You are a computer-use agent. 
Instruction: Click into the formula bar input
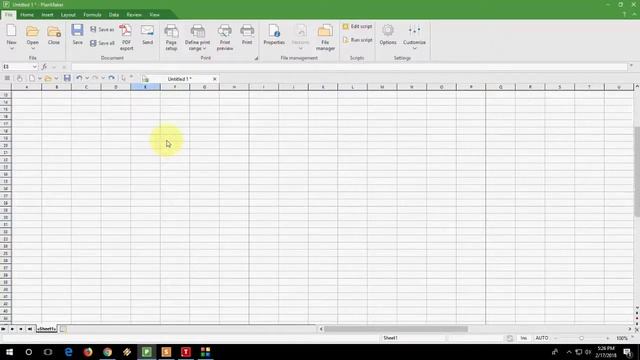pos(349,67)
